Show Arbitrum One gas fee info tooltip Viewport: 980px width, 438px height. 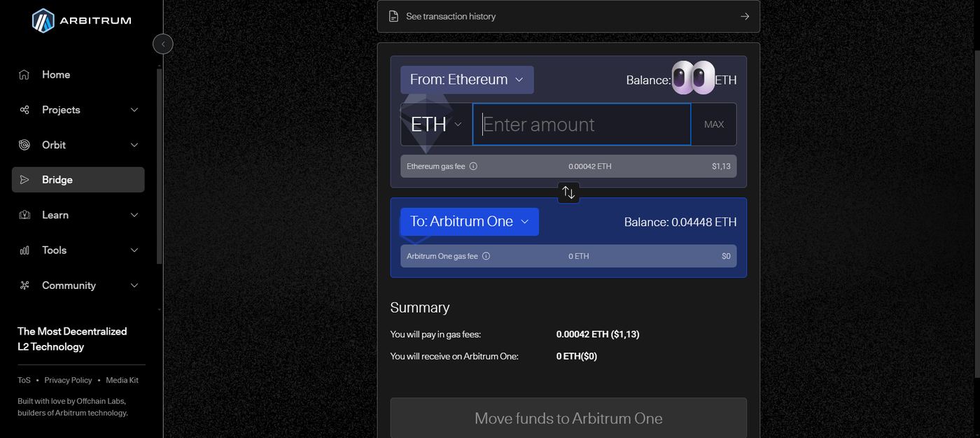(486, 256)
